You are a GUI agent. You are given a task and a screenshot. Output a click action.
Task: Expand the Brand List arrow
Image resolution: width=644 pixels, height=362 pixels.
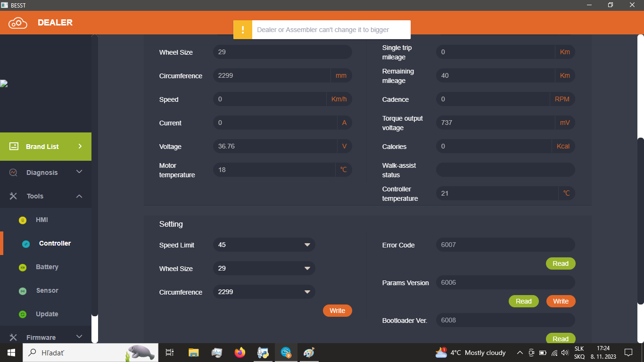(x=80, y=146)
